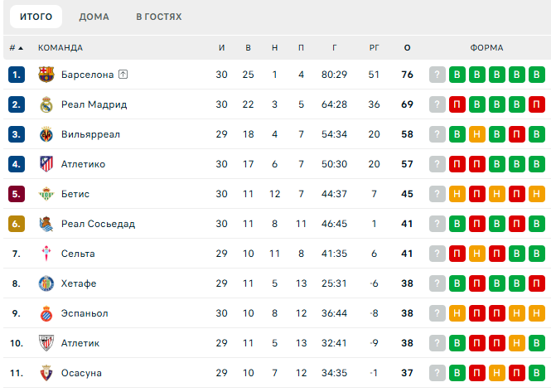
Task: Click the arrow icon next to Барселона
Action: click(123, 75)
